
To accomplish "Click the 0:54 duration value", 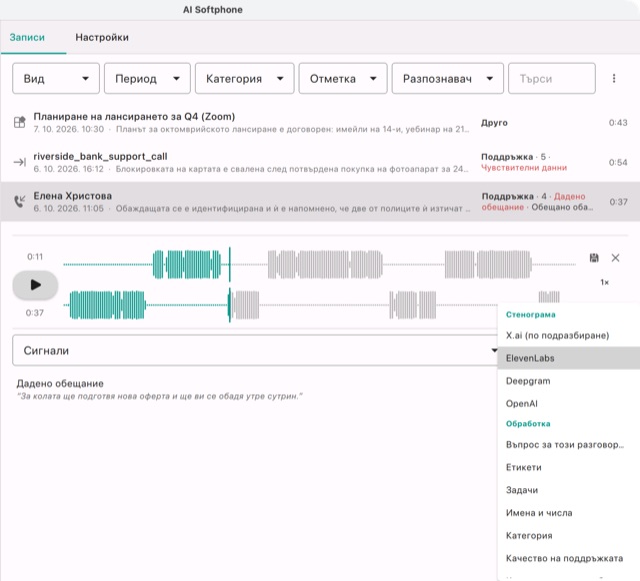I will point(618,162).
